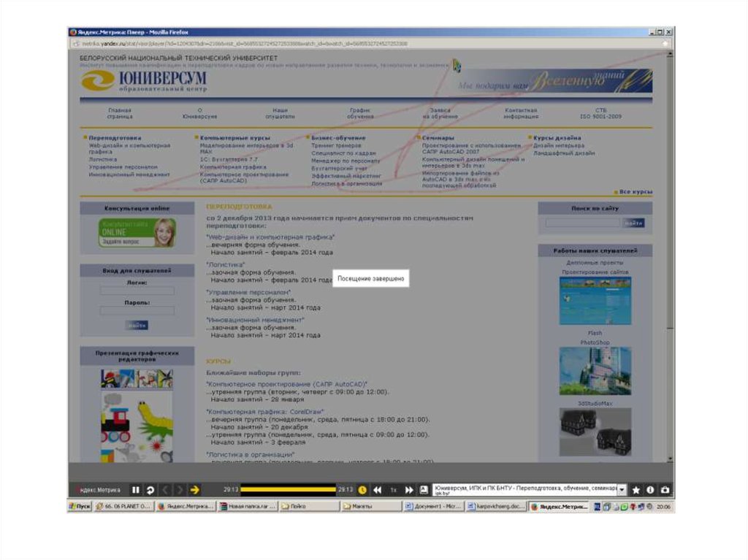Click the replay loop icon in player bar

point(150,490)
